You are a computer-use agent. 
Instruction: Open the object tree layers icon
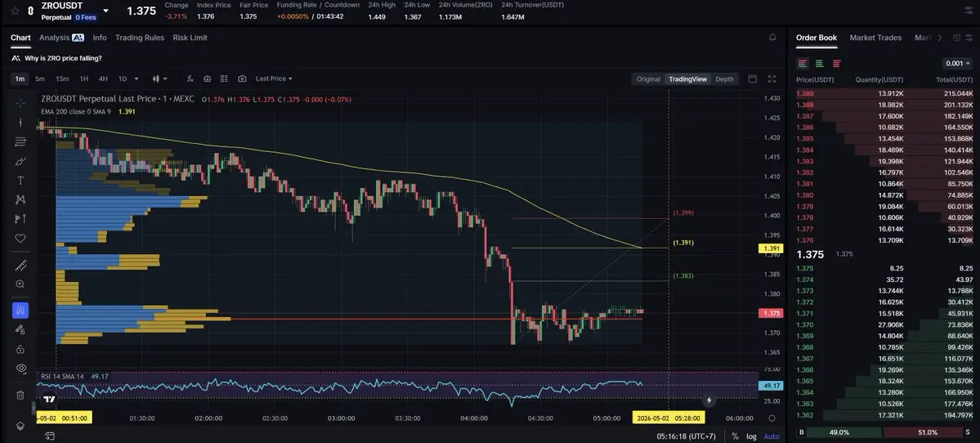tap(20, 426)
